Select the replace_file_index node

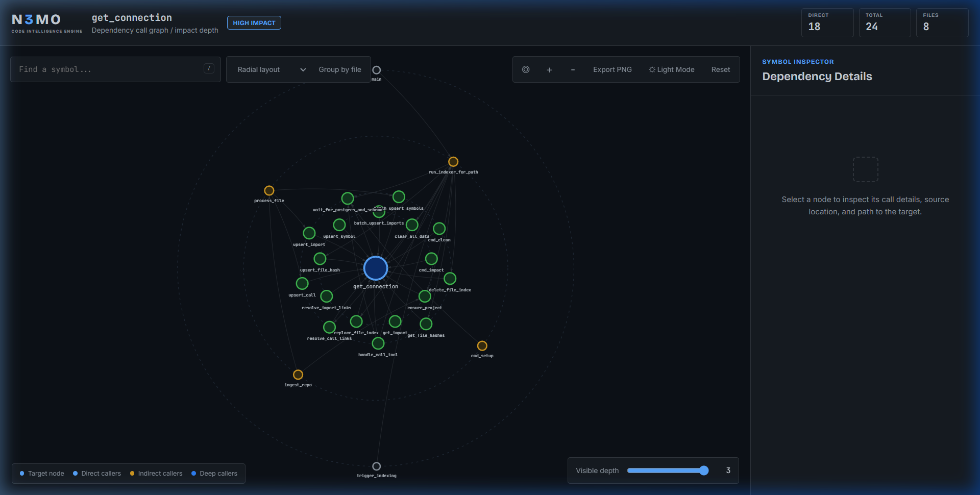click(356, 321)
